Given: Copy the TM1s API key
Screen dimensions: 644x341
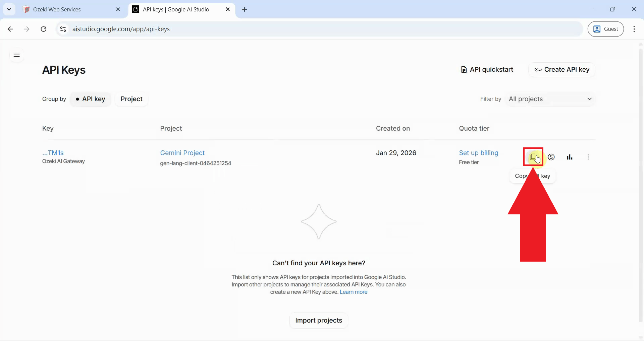Looking at the screenshot, I should click(533, 157).
